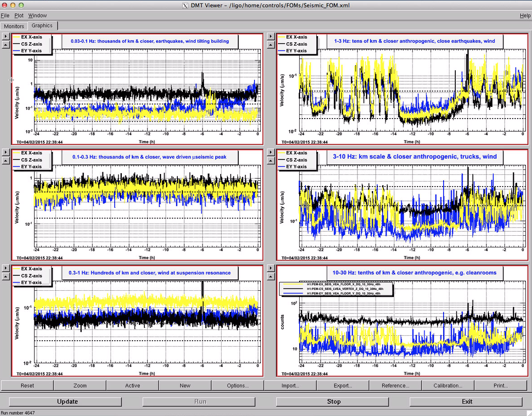Image resolution: width=532 pixels, height=416 pixels.
Task: Switch to the Monitors tab
Action: coord(14,26)
